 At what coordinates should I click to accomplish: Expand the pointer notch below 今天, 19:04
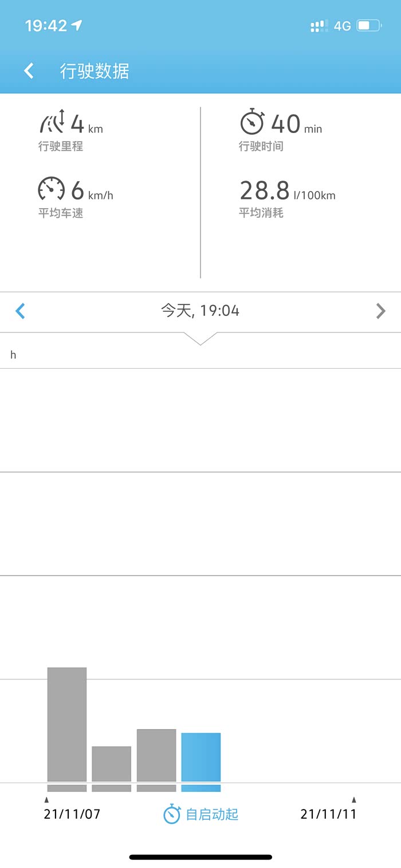tap(200, 338)
